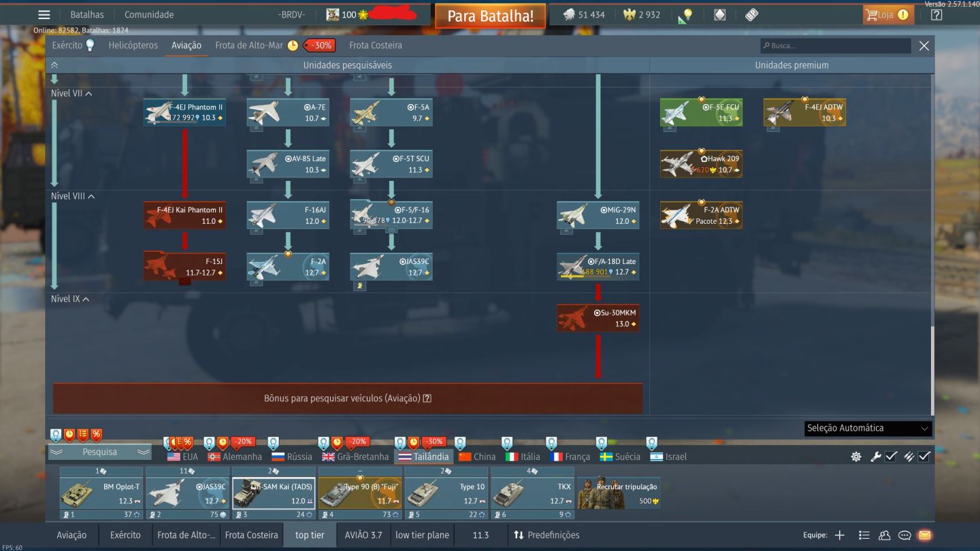The width and height of the screenshot is (980, 551).
Task: Collapse the Nível VIII tier
Action: coord(73,196)
